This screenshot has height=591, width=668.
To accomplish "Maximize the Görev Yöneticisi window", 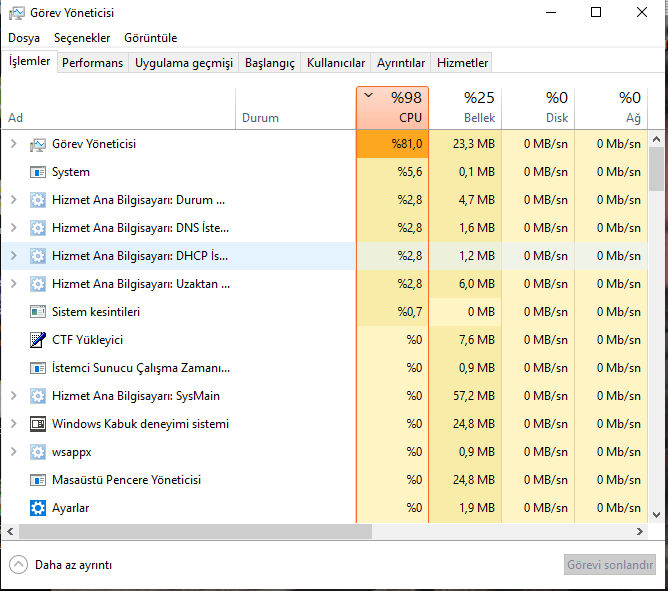I will click(x=596, y=12).
